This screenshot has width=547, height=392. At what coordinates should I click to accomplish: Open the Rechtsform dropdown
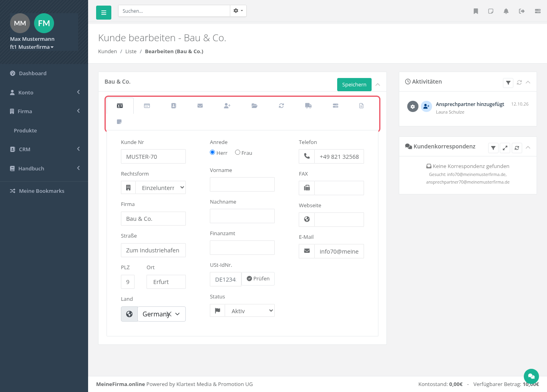coord(161,188)
